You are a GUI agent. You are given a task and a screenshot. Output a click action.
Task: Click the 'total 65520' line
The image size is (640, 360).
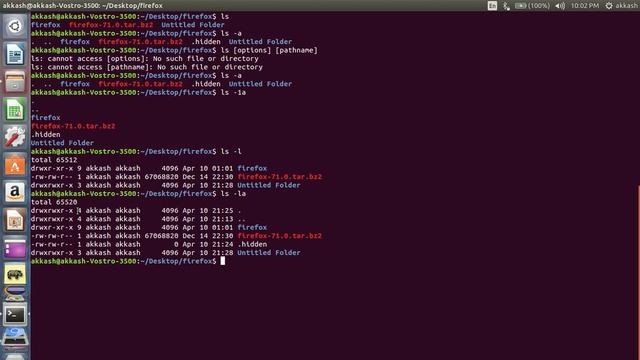[x=54, y=202]
